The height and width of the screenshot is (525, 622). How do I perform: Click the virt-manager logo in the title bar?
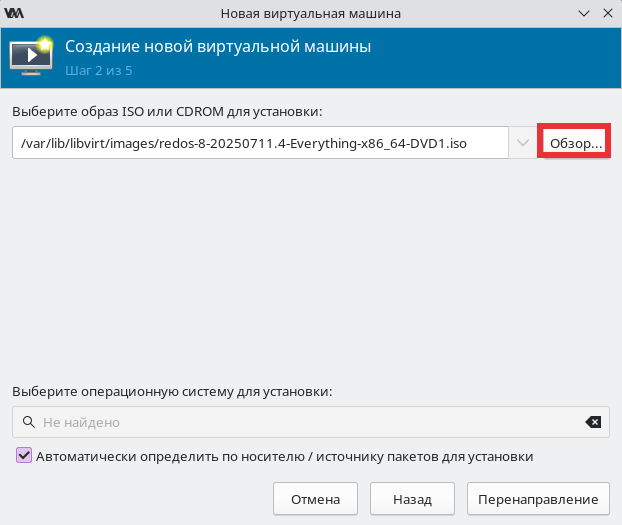tap(14, 13)
